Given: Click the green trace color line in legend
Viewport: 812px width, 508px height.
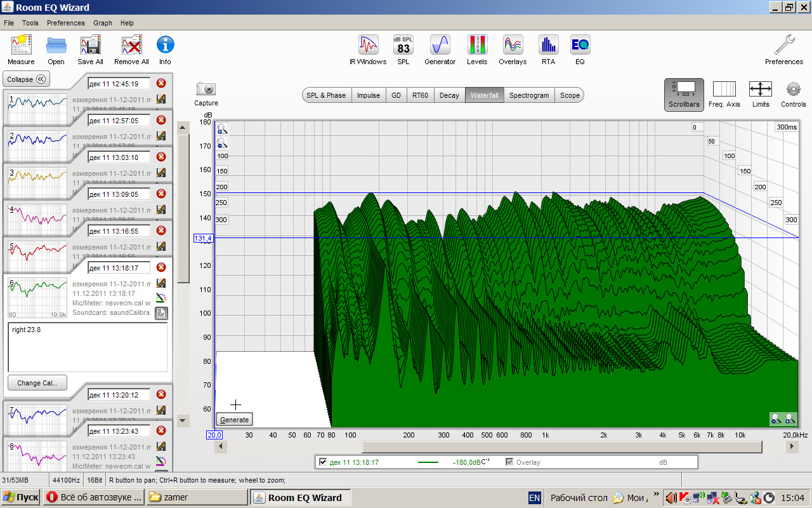Looking at the screenshot, I should [x=428, y=462].
